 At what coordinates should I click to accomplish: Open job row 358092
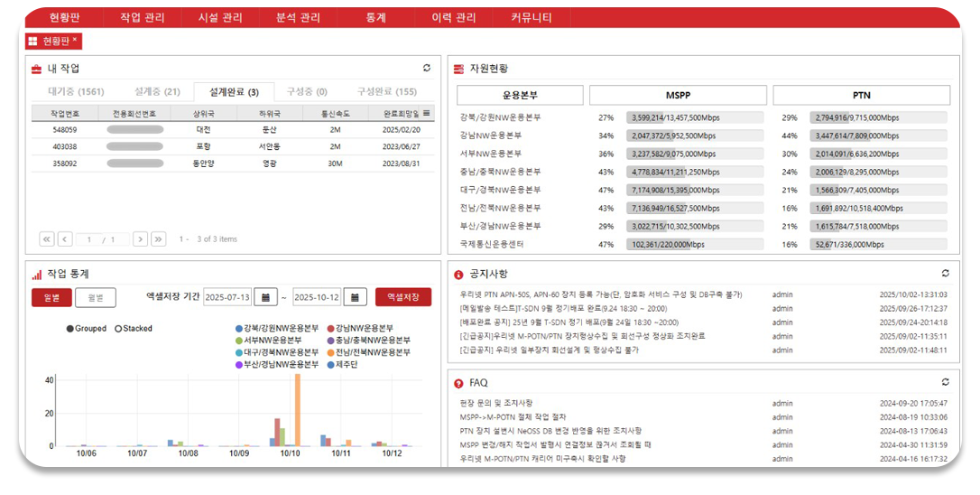(x=233, y=163)
